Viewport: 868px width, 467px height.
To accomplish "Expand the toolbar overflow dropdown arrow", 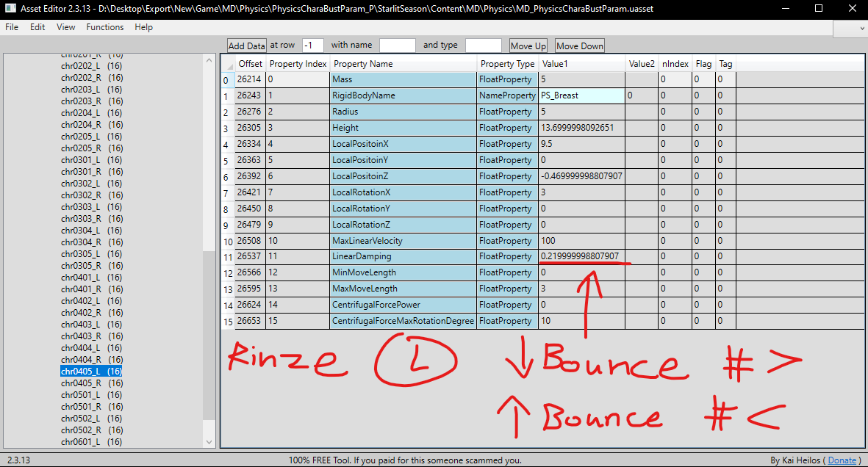I will click(862, 28).
